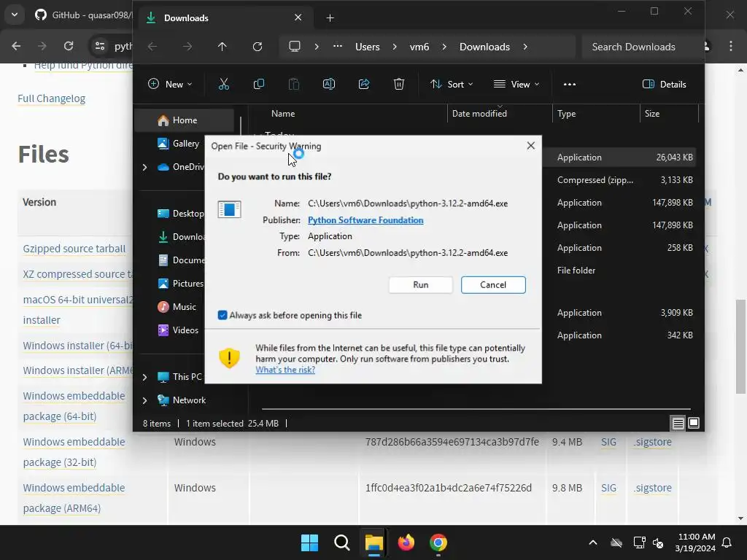Open the Python Software Foundation publisher link
Screen dimensions: 747x560
click(365, 220)
